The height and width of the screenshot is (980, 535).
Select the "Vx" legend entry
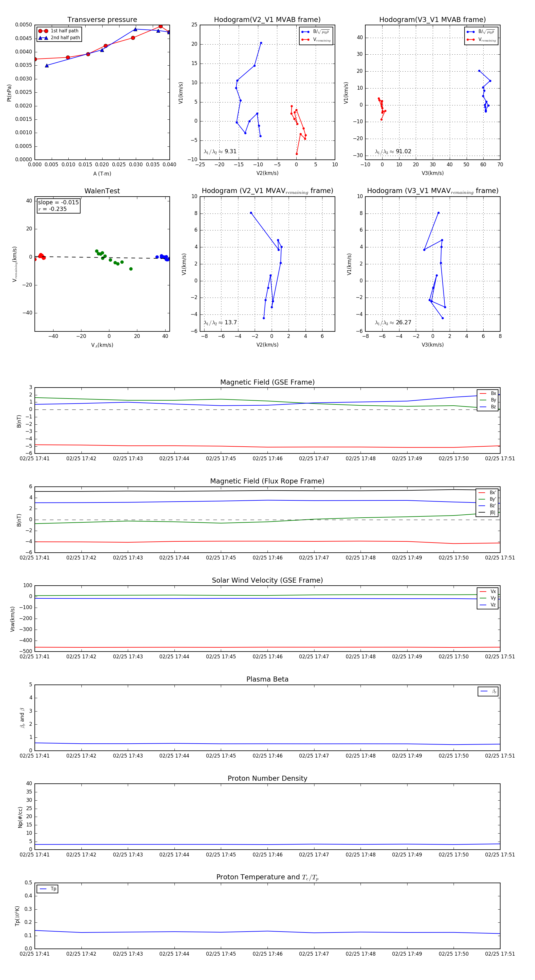[x=488, y=592]
